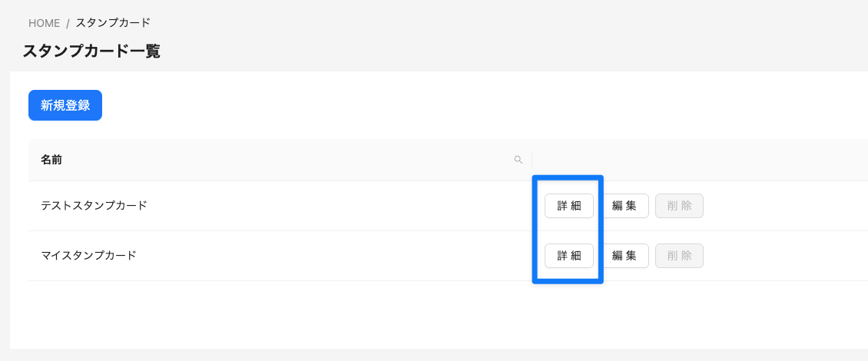
Task: Click the 名前 column header label
Action: [51, 160]
